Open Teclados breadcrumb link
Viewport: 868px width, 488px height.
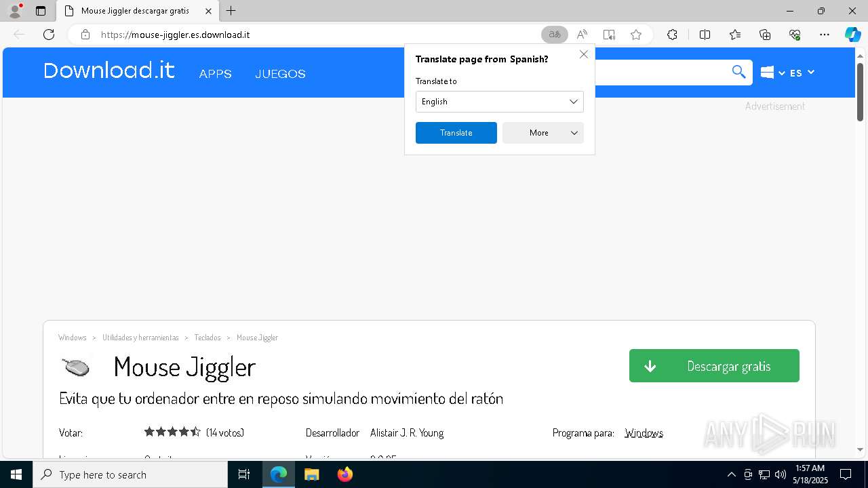[208, 338]
